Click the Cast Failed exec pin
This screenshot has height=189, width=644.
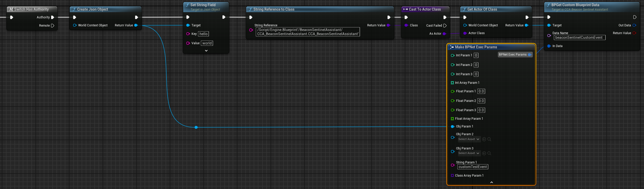pyautogui.click(x=445, y=26)
